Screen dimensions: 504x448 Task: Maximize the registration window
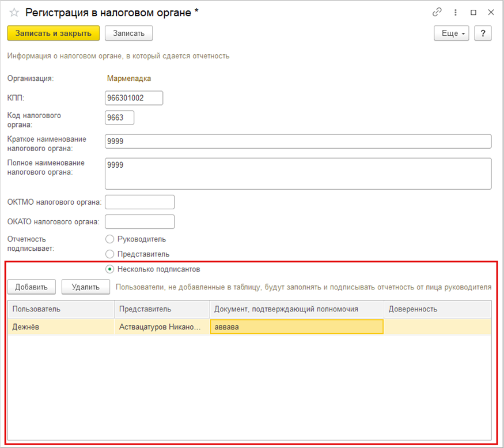click(473, 12)
